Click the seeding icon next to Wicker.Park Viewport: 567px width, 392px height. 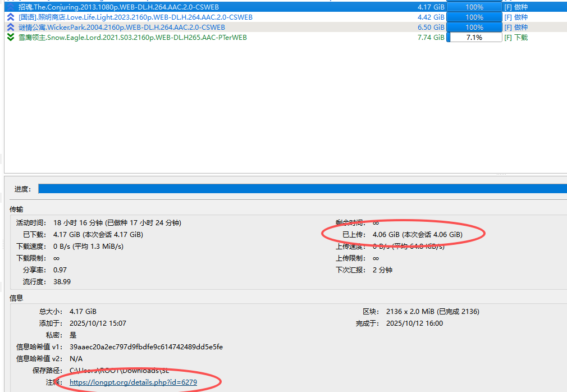coord(11,28)
